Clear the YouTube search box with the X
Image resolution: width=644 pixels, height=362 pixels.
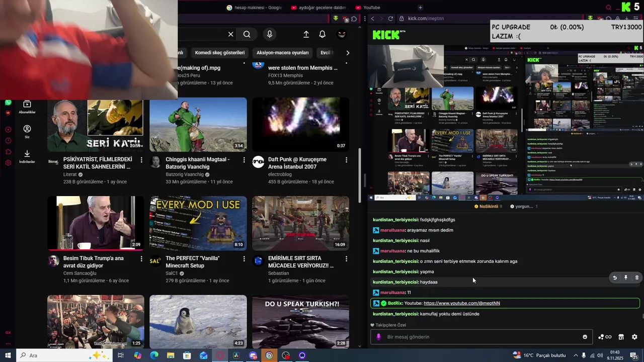230,34
